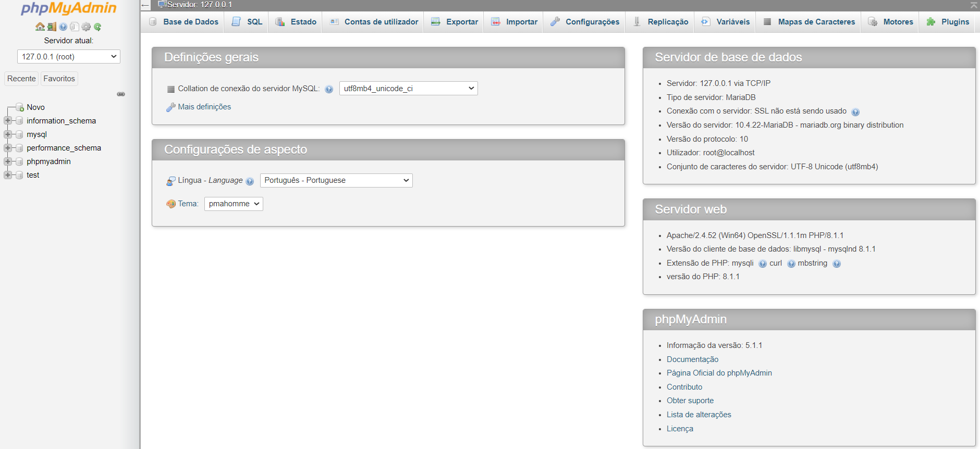Click the phpMyAdmin logo
The image size is (980, 449).
point(69,8)
